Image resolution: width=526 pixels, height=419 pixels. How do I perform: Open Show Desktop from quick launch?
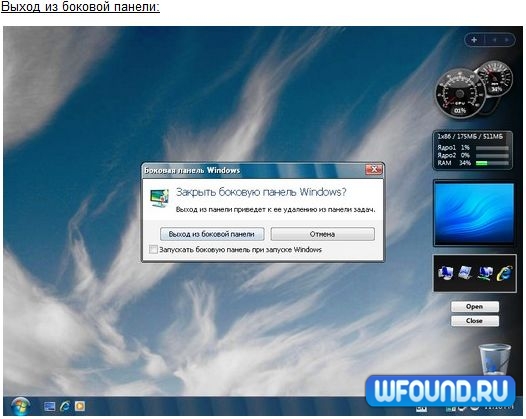point(50,407)
